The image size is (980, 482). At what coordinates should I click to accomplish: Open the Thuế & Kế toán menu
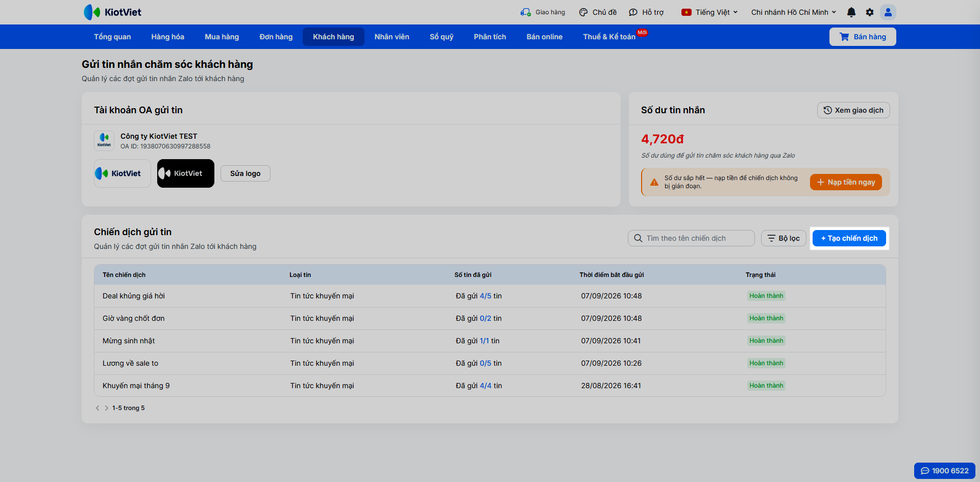(x=609, y=37)
